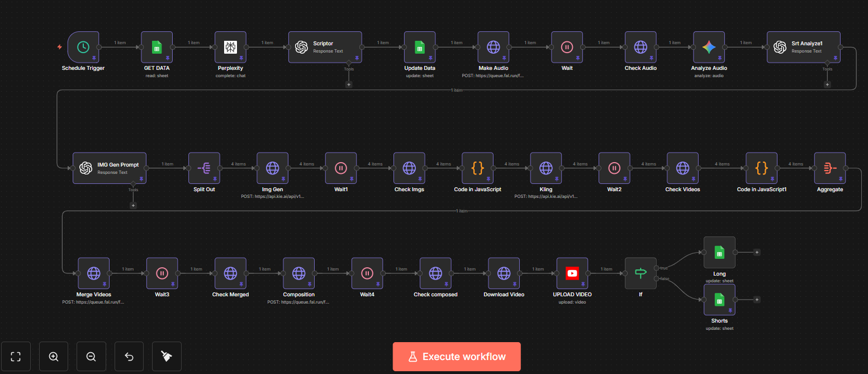This screenshot has width=868, height=374.
Task: Open the Perplexity node
Action: 230,48
